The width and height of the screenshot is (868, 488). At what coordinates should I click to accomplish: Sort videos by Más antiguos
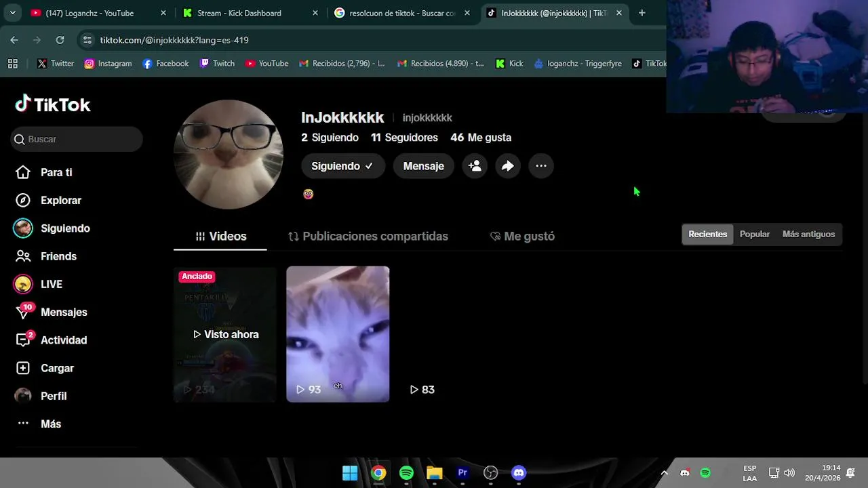[x=808, y=234]
